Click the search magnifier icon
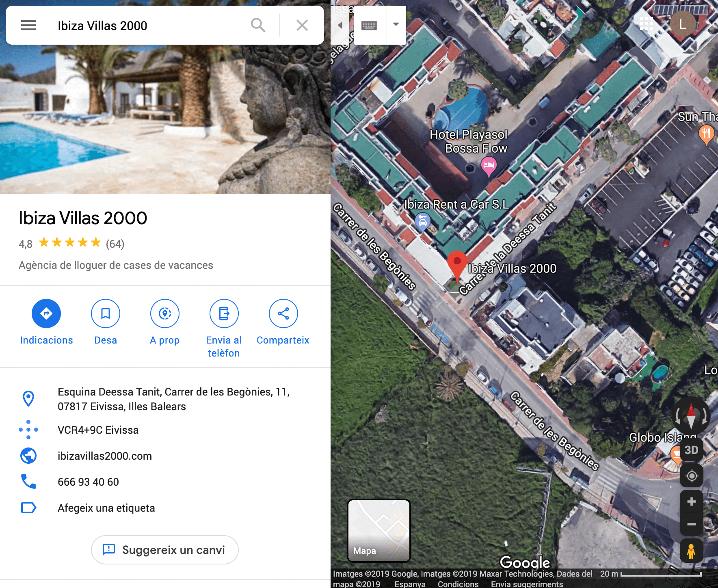 point(258,25)
